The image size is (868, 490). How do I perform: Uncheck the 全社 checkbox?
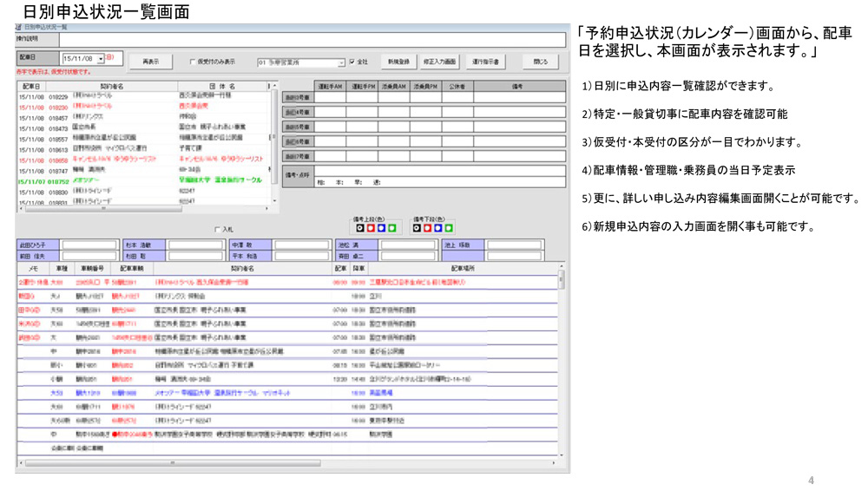click(x=352, y=62)
